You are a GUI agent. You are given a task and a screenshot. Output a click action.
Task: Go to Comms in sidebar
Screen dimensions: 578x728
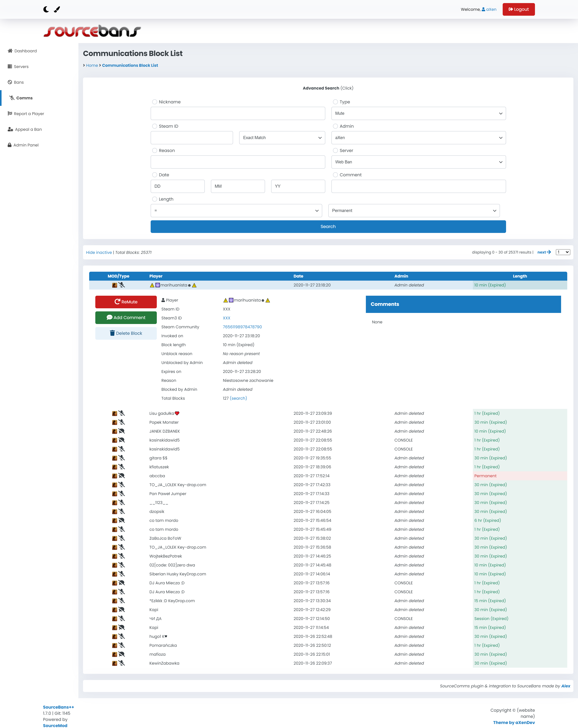[24, 98]
